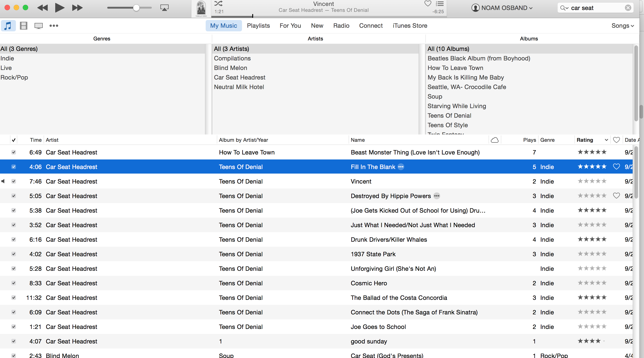This screenshot has height=358, width=644.
Task: Skip back to the previous track
Action: (42, 8)
